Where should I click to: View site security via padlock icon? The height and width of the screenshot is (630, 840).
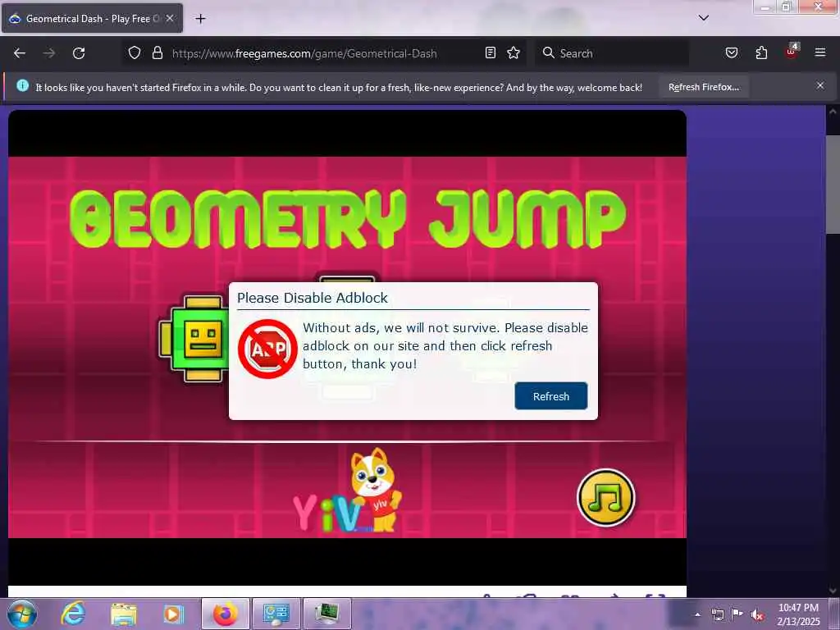(157, 53)
